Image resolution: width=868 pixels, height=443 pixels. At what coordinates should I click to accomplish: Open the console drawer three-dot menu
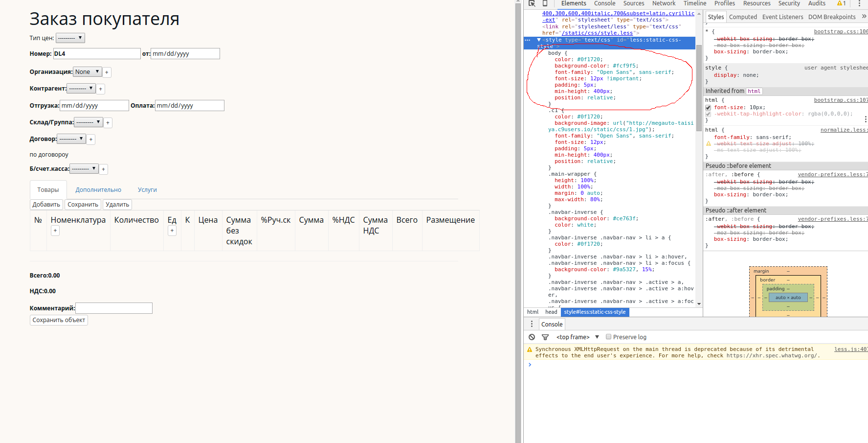pyautogui.click(x=532, y=324)
